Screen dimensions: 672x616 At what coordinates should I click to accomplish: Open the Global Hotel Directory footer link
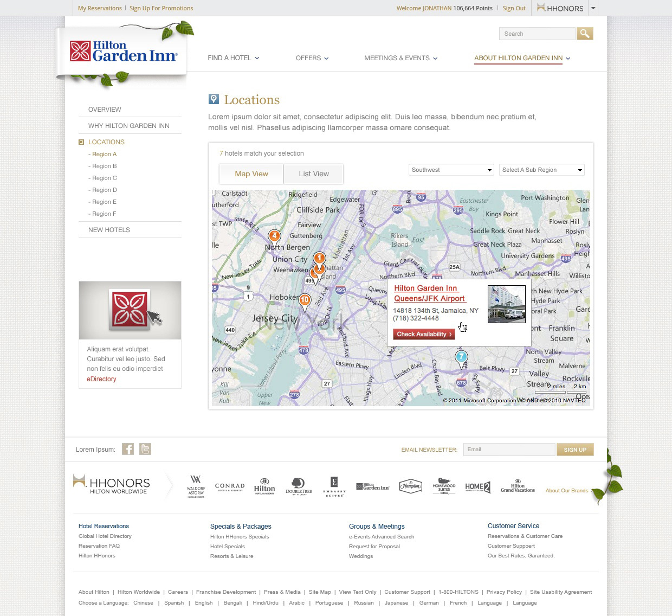pos(105,536)
